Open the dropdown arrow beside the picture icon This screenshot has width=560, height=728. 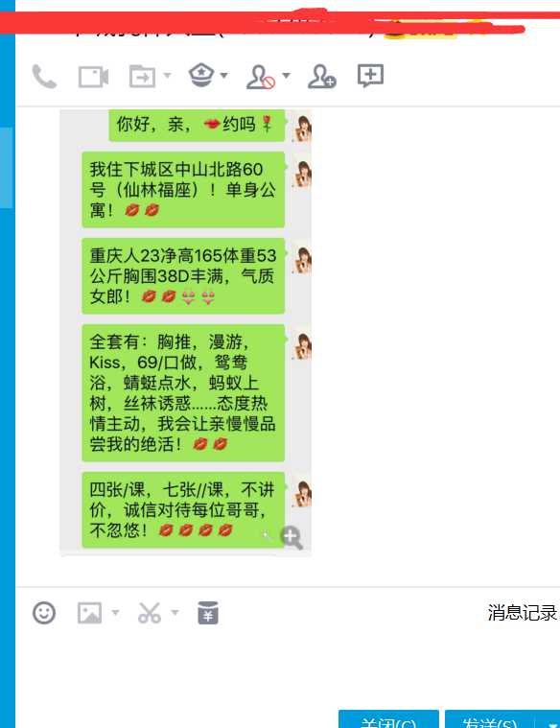(x=115, y=612)
